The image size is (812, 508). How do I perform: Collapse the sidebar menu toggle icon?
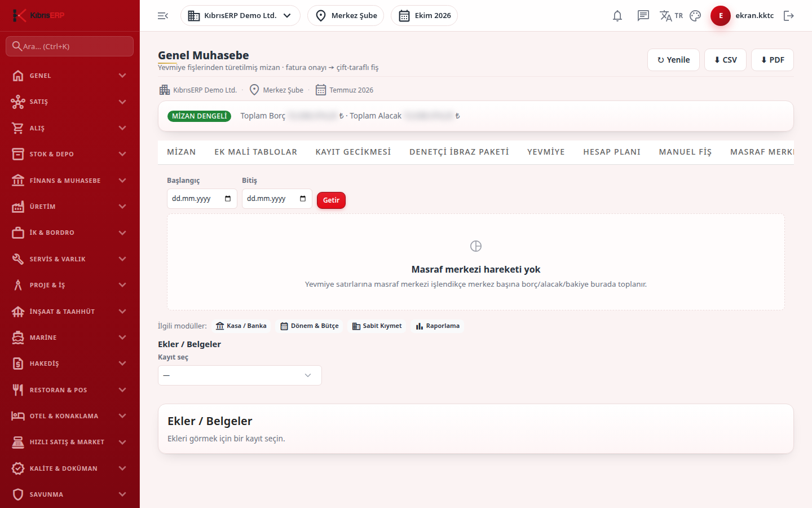tap(163, 16)
